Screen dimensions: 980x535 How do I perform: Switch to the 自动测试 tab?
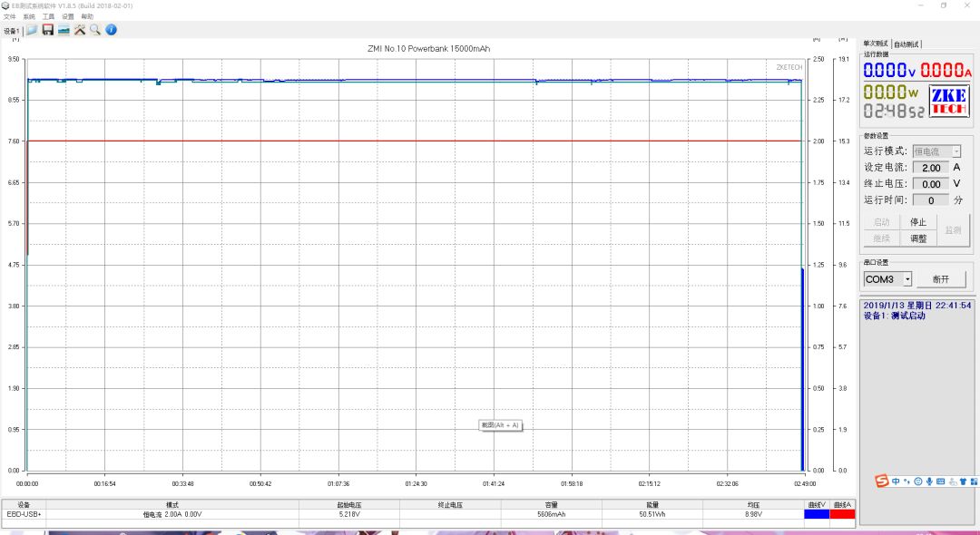(906, 44)
